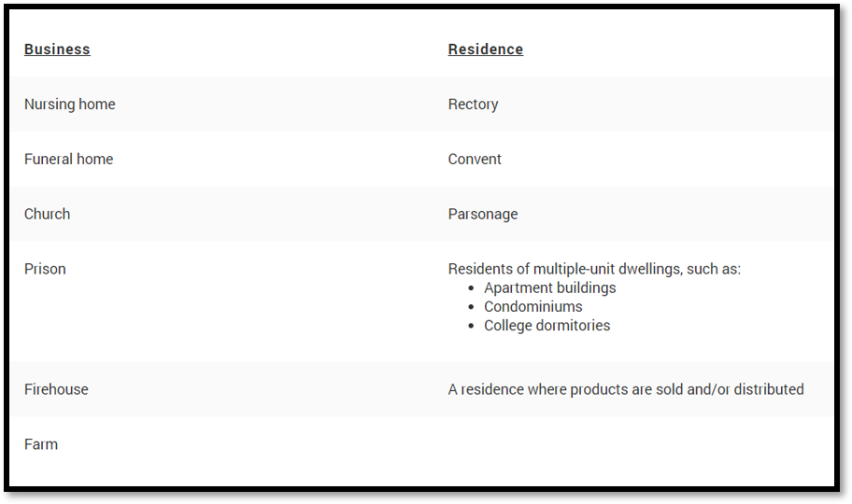Click the bullet dot before Apartment buildings
The image size is (852, 504).
(471, 289)
